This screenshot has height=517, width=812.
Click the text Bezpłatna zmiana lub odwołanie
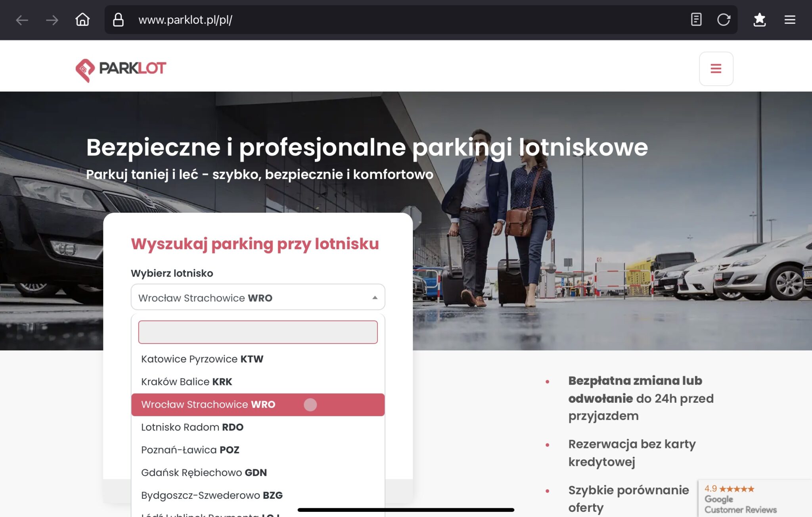click(x=635, y=389)
